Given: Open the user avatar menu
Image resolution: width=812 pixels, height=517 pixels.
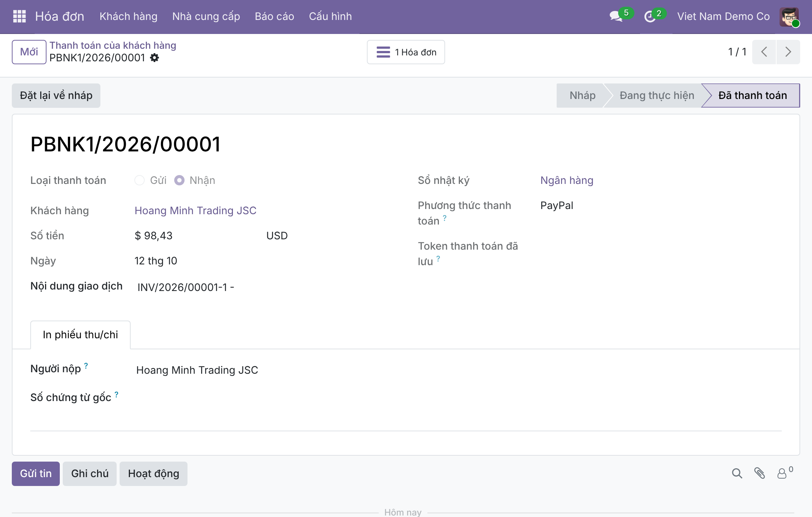Looking at the screenshot, I should pos(789,17).
